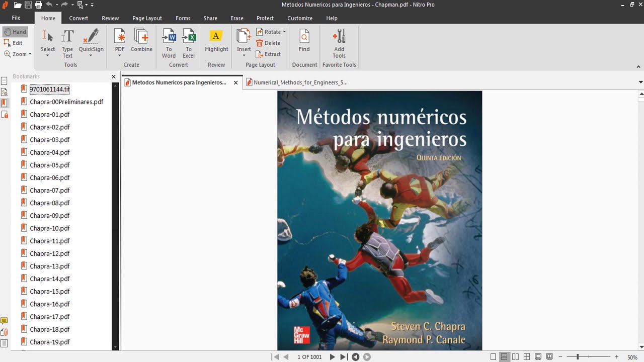Close the Metodos Numericos para Ingenieros tab
Image resolution: width=644 pixels, height=362 pixels.
(x=235, y=82)
